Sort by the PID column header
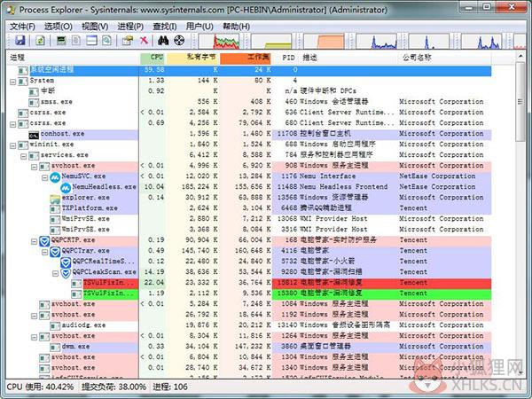532x399 pixels. (x=286, y=58)
